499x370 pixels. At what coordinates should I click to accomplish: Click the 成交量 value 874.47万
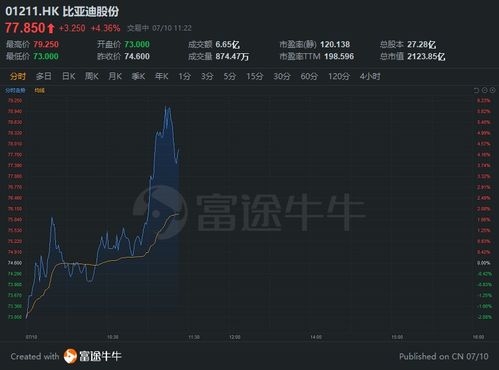click(x=232, y=56)
